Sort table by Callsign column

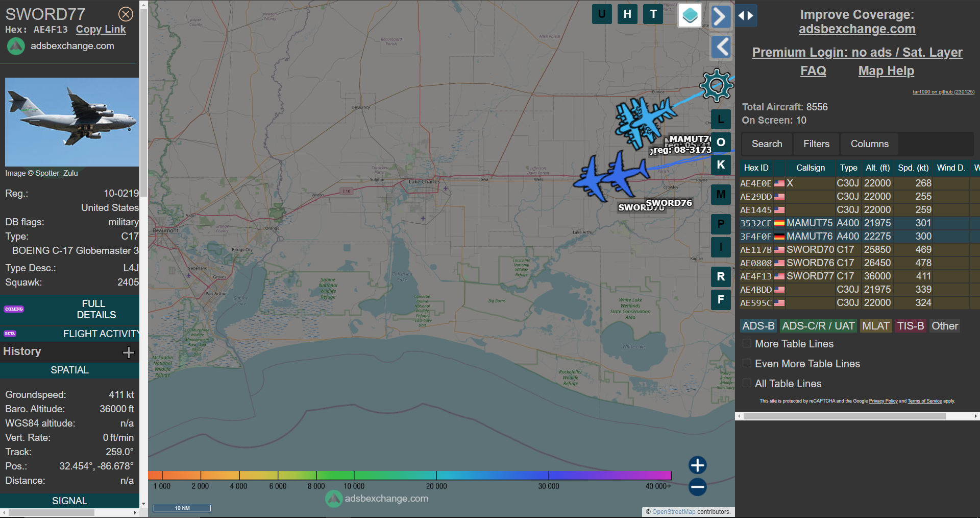click(x=810, y=168)
